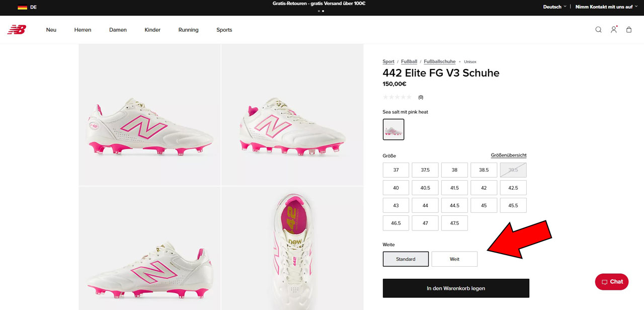The width and height of the screenshot is (644, 310).
Task: Click In den Warenkorb legen button
Action: pyautogui.click(x=456, y=288)
